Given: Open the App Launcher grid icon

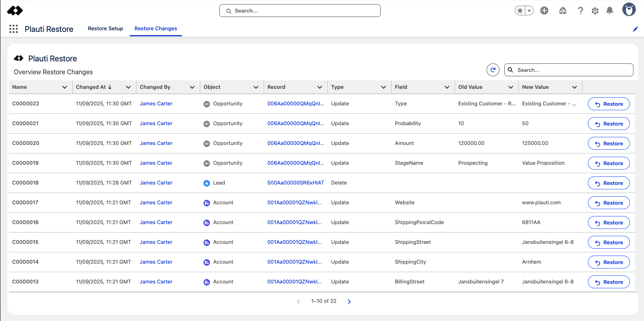Looking at the screenshot, I should 13,29.
